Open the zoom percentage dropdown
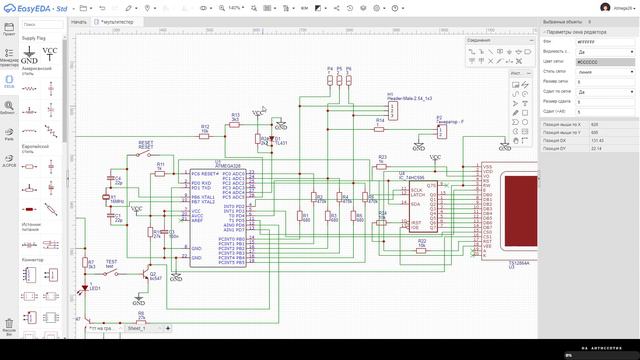The height and width of the screenshot is (360, 640). click(236, 8)
